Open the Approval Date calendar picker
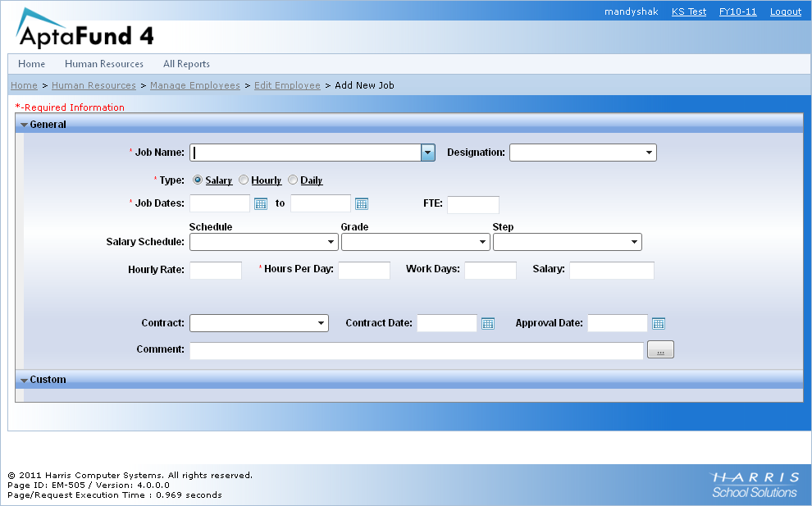812x506 pixels. tap(658, 323)
